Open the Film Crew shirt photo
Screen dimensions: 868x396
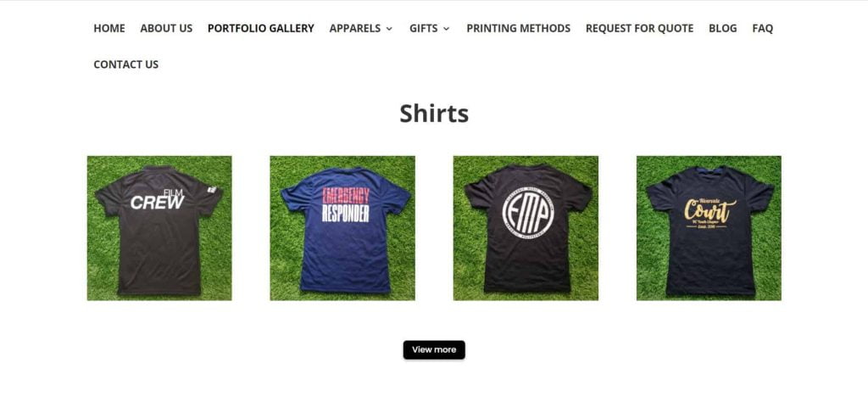(x=159, y=228)
